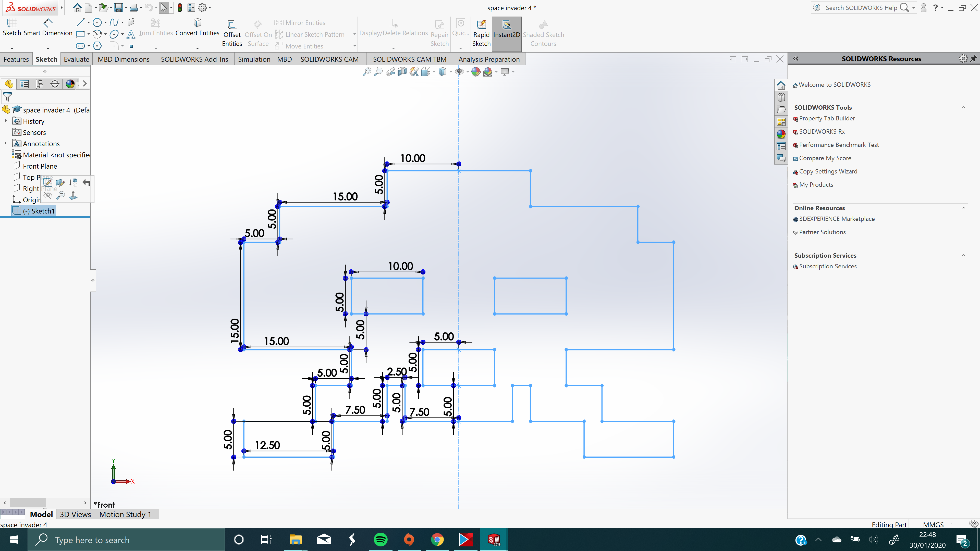Open the File Explorer task pane tab
The width and height of the screenshot is (980, 551).
[x=781, y=109]
